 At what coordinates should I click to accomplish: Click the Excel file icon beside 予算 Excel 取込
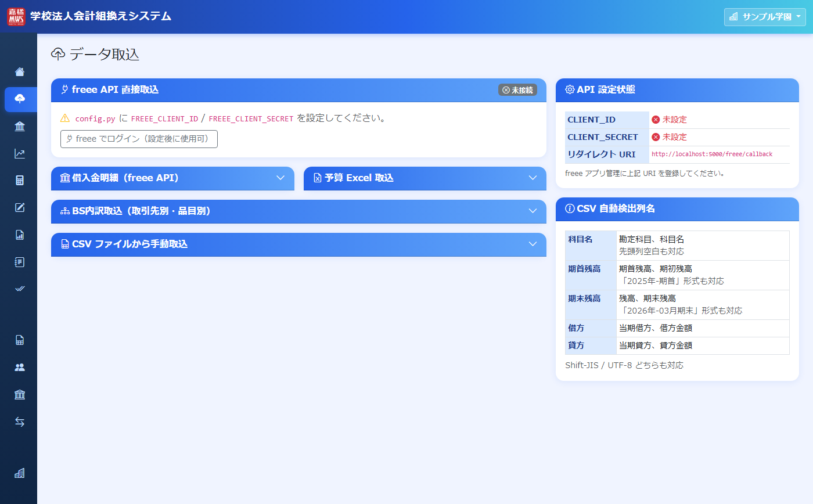(x=318, y=178)
